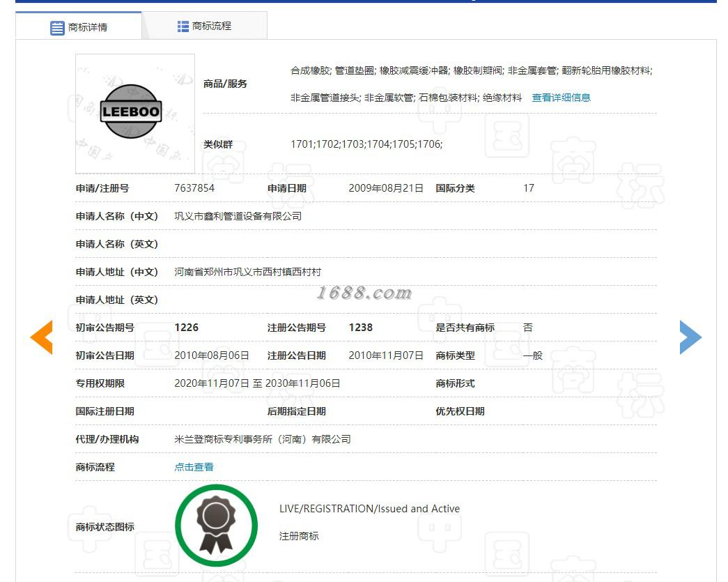The width and height of the screenshot is (728, 582).
Task: Open the LEEBOO trademark image
Action: pyautogui.click(x=135, y=114)
